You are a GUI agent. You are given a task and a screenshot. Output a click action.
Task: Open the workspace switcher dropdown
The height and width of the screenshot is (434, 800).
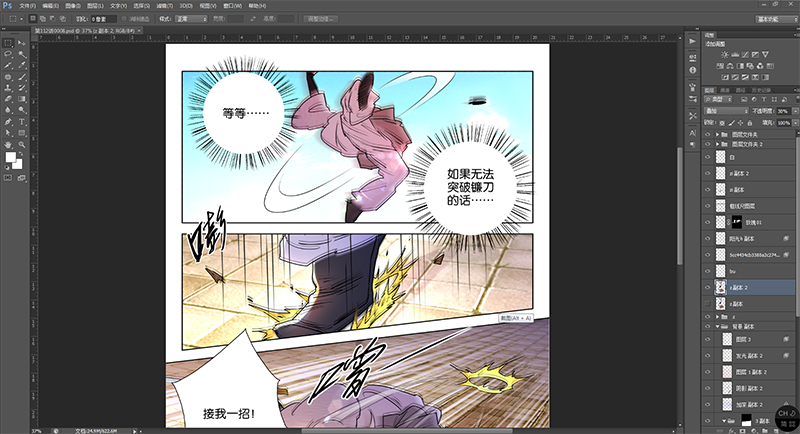pos(777,19)
